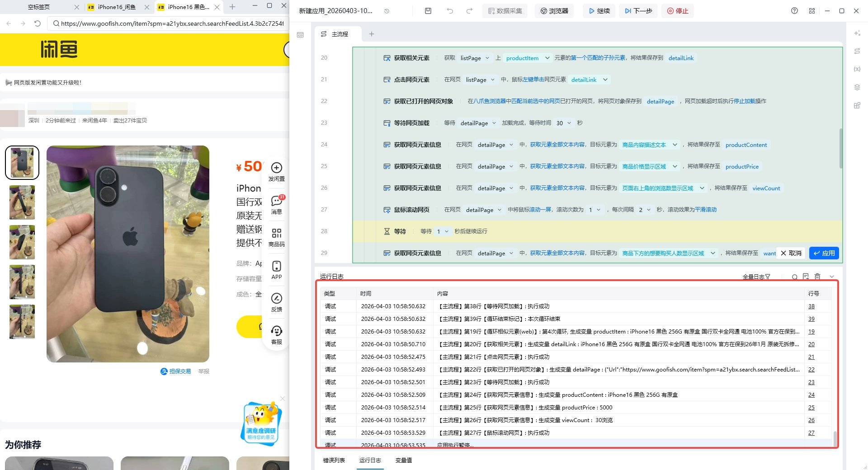
Task: Click the 发闲置 post icon on Goofish sidebar
Action: (x=277, y=172)
